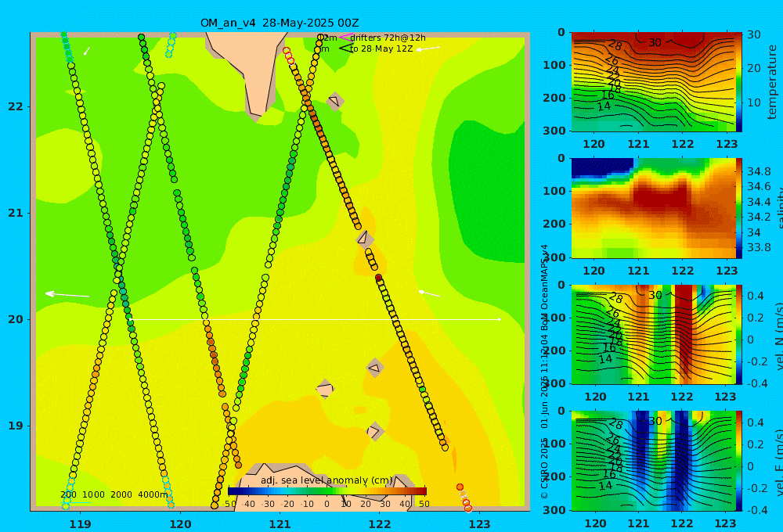Open the temperature section plot
Viewport: 783px width, 532px height.
[x=654, y=82]
